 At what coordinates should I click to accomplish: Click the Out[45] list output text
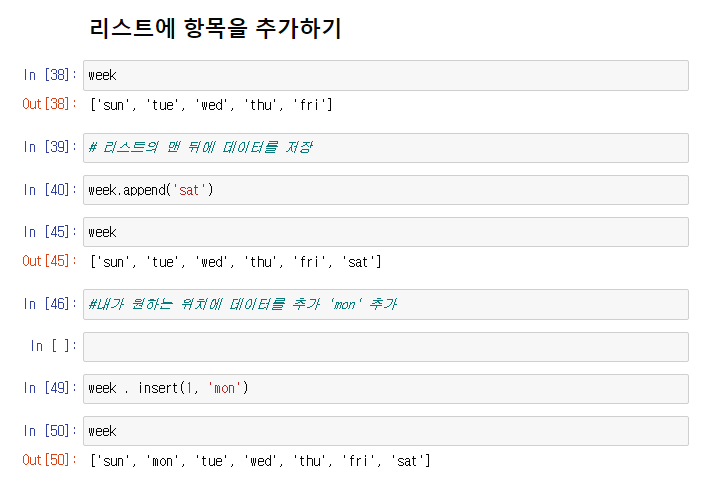point(236,262)
